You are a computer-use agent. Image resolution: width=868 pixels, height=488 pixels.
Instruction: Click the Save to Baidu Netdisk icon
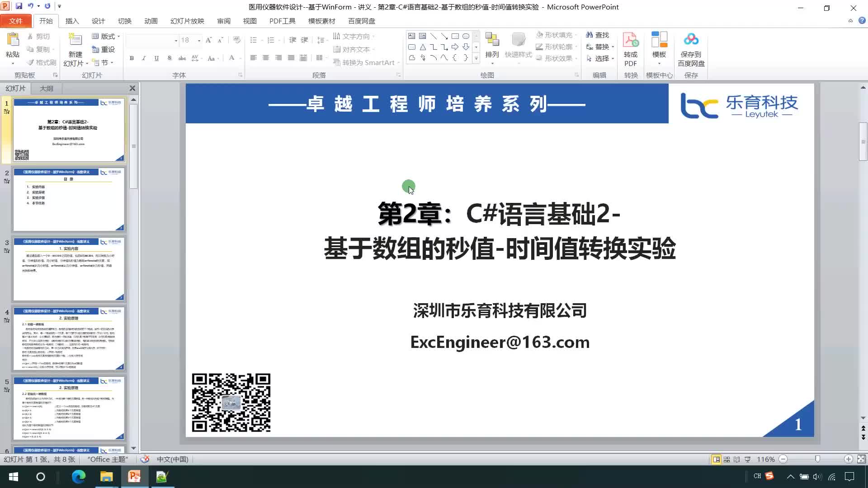[691, 40]
